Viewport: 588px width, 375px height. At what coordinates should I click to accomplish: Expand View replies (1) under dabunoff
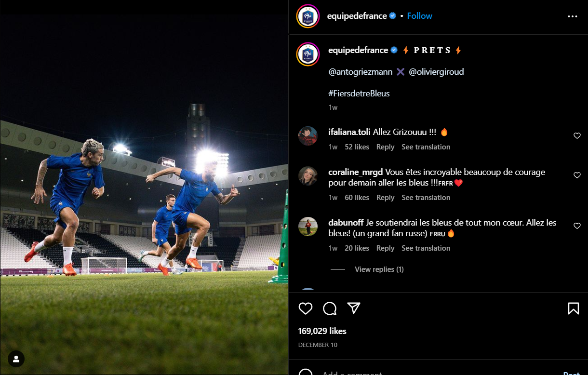[379, 269]
